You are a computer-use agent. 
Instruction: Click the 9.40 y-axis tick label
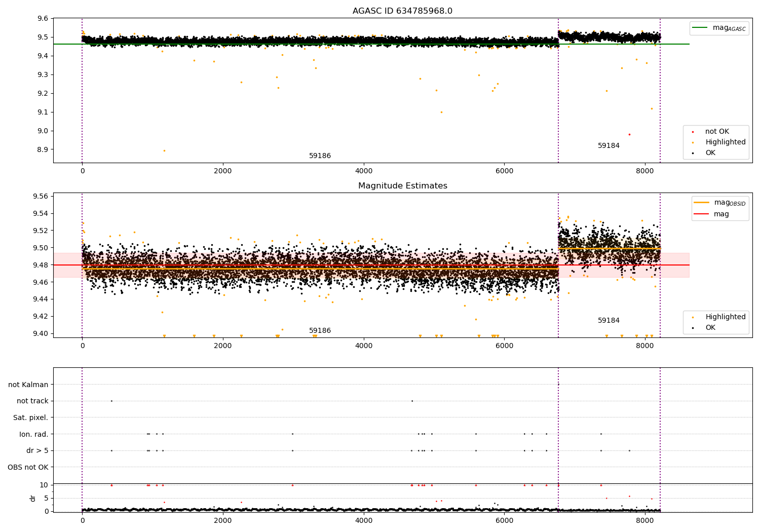pyautogui.click(x=41, y=334)
